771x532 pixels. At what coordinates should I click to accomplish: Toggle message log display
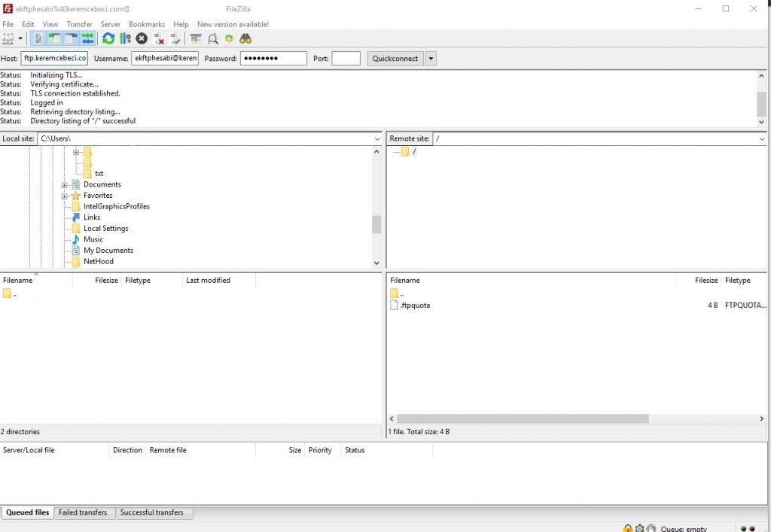tap(38, 39)
